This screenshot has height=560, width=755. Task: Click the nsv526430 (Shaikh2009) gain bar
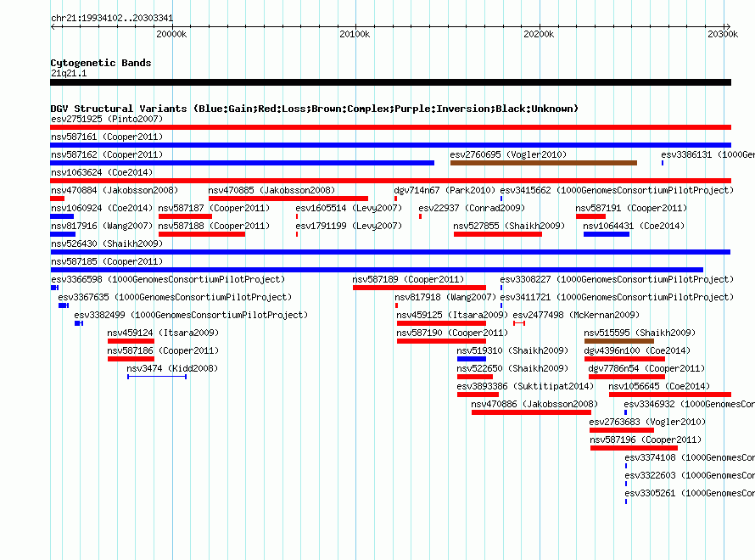[x=390, y=252]
